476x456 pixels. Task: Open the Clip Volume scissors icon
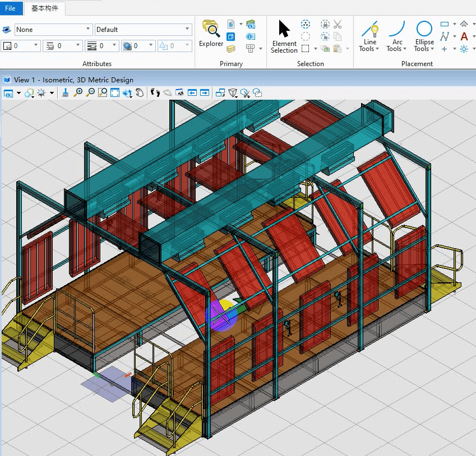245,93
